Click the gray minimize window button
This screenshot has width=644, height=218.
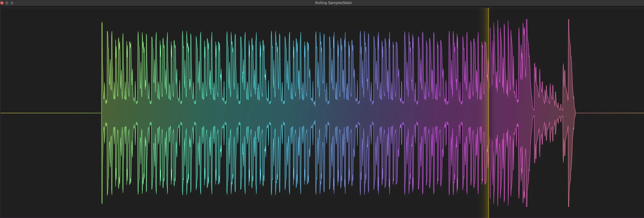7,3
